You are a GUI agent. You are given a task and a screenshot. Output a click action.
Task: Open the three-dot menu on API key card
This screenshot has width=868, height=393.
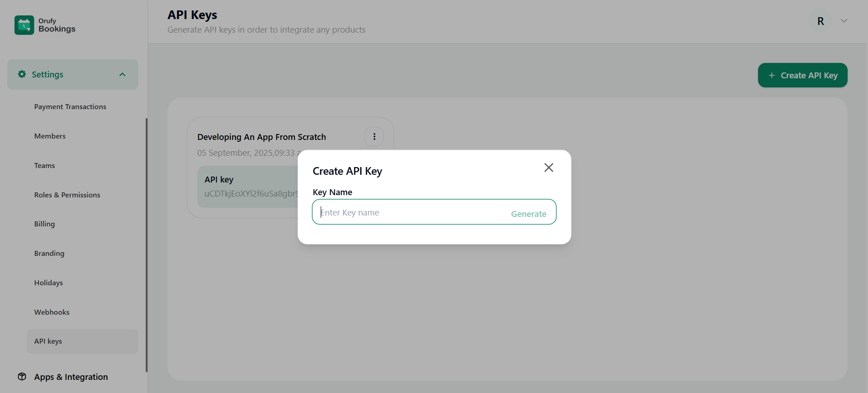pos(374,137)
